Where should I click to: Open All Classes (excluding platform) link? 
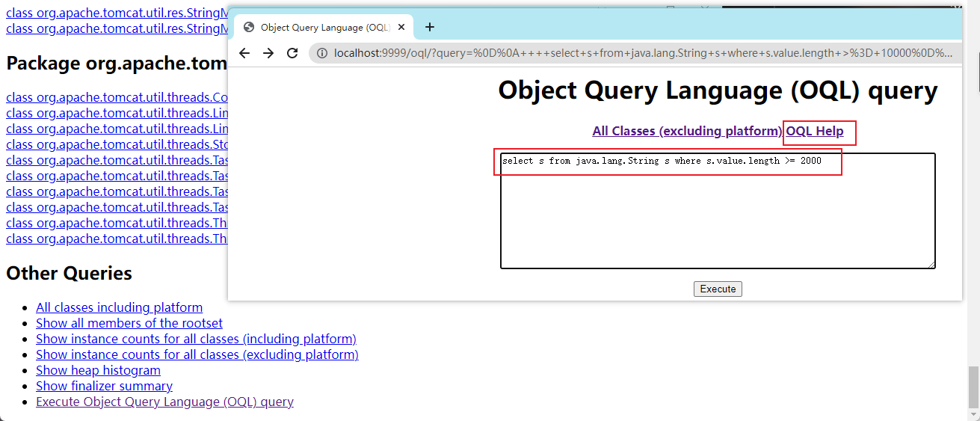tap(687, 131)
